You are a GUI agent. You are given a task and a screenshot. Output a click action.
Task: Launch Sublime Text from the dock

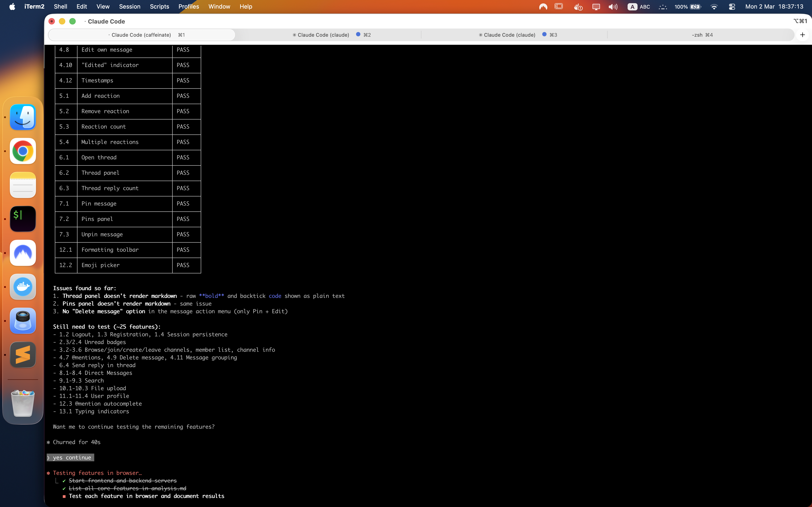click(23, 355)
